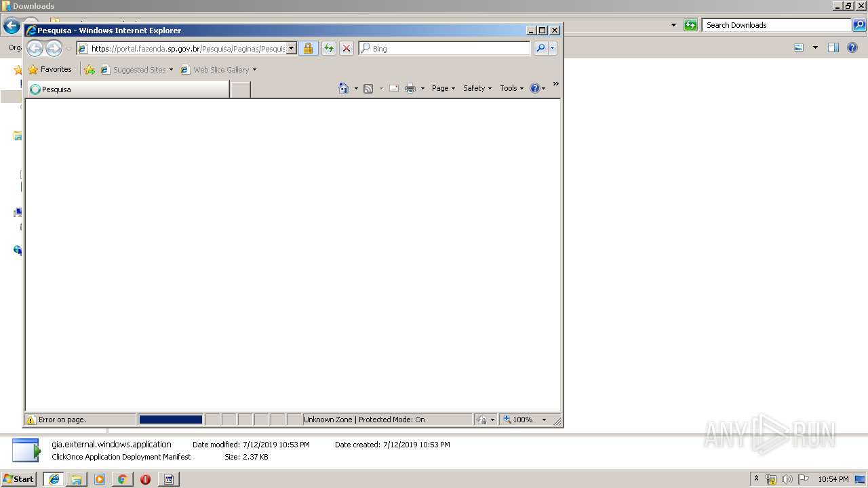Open the Page menu

pos(443,88)
